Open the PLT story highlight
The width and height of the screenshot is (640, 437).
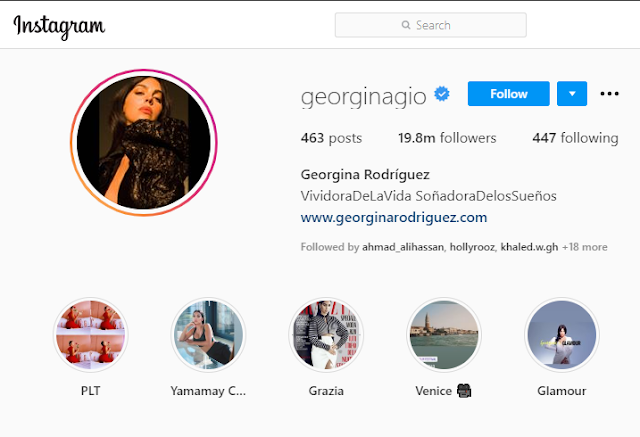pyautogui.click(x=91, y=335)
